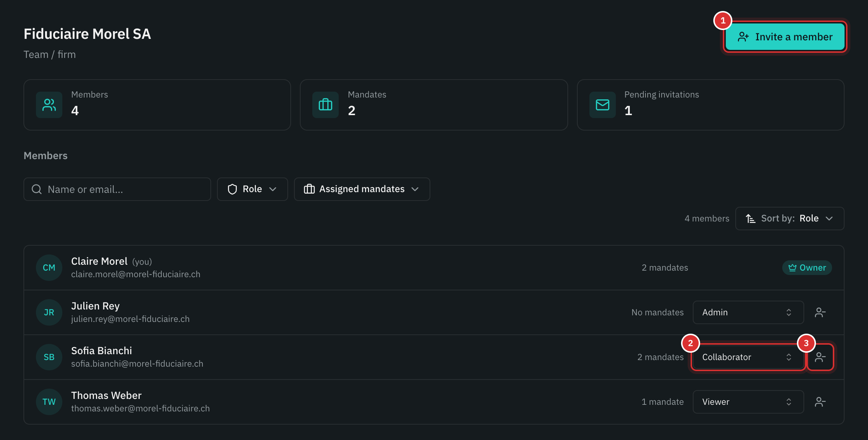Focus the Name or email search field
Screen dimensions: 868x440
[117, 189]
